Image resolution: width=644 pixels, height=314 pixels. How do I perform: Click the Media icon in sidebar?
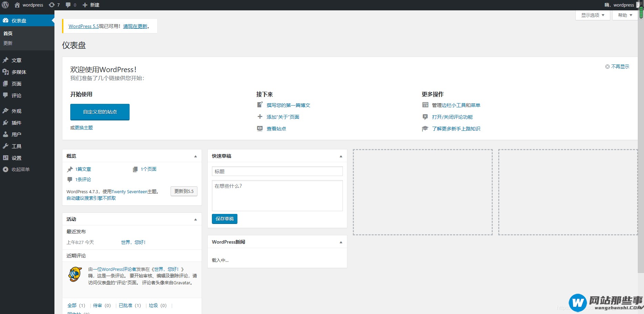(6, 72)
